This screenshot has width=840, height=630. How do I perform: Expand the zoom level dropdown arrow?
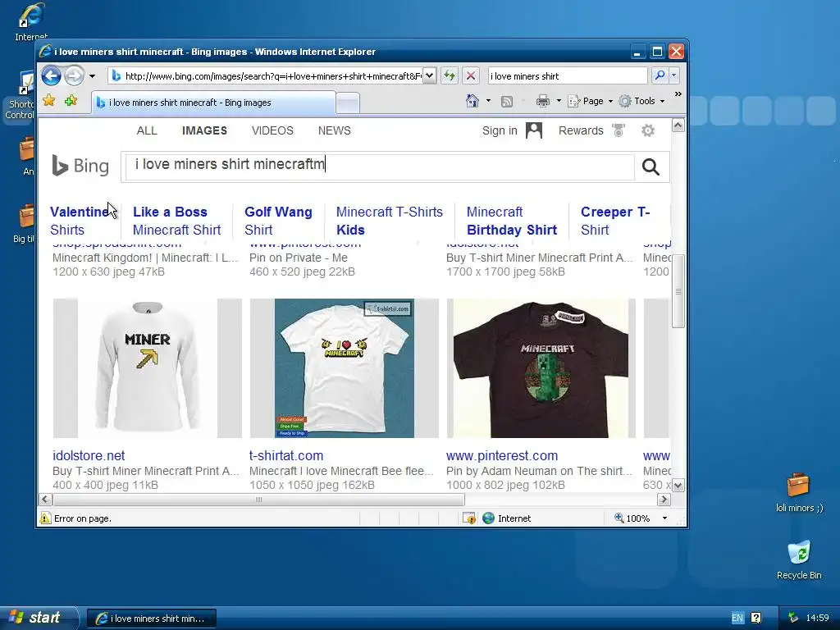[x=664, y=518]
